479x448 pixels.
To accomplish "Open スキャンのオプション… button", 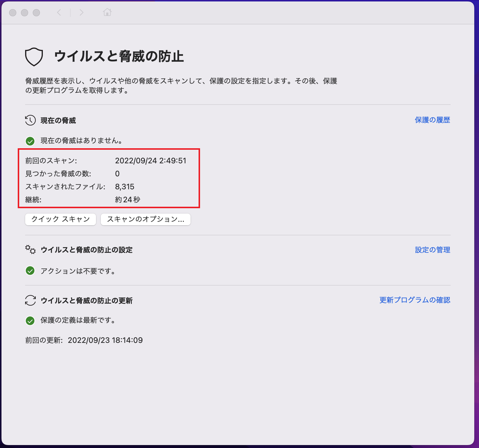I will click(x=146, y=219).
